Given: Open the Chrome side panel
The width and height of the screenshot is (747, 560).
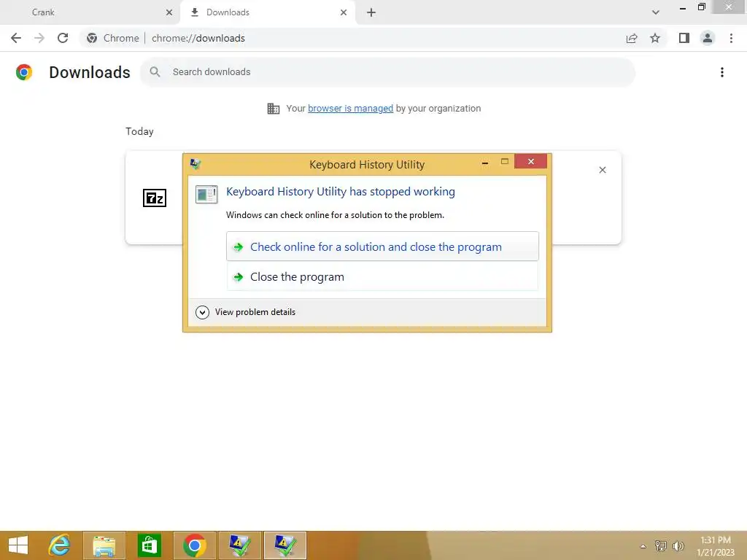Looking at the screenshot, I should point(684,38).
